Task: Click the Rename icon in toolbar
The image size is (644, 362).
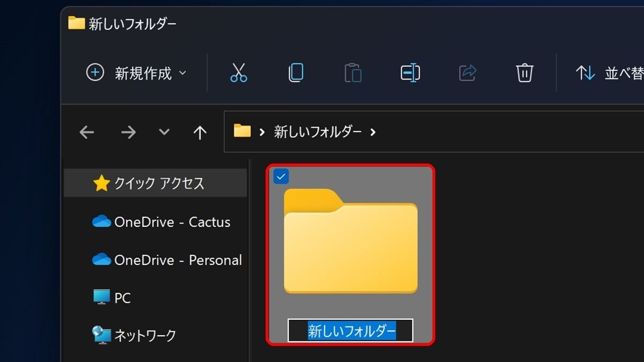Action: pyautogui.click(x=410, y=72)
